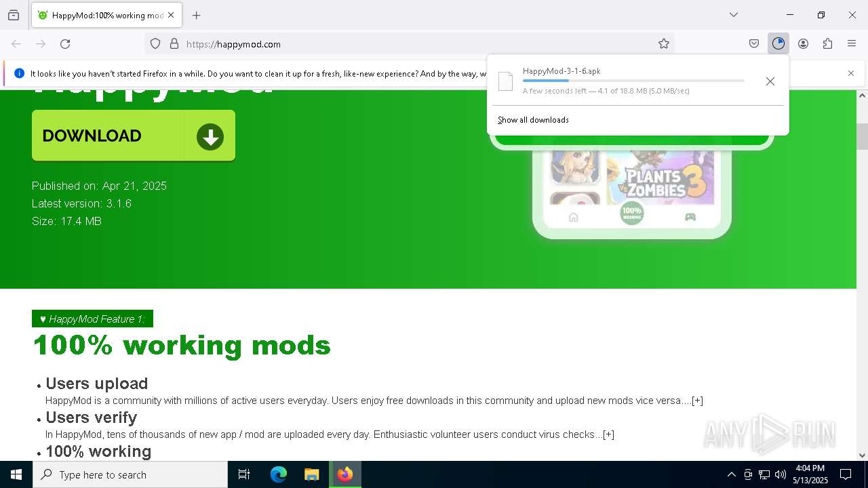
Task: Expand the list all tabs chevron
Action: pos(734,15)
